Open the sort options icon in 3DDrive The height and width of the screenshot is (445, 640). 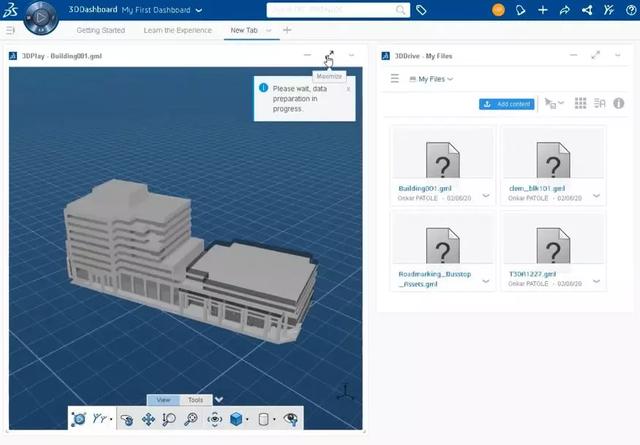600,103
